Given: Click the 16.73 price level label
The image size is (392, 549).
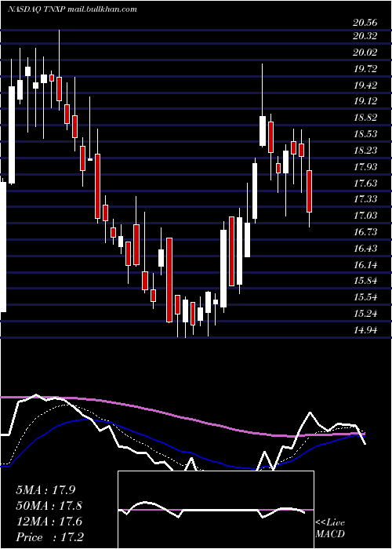Looking at the screenshot, I should tap(365, 232).
